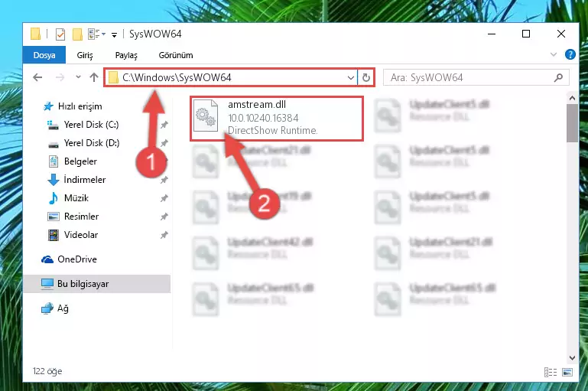Click the file list scroll up arrow
This screenshot has width=588, height=391.
[x=572, y=98]
